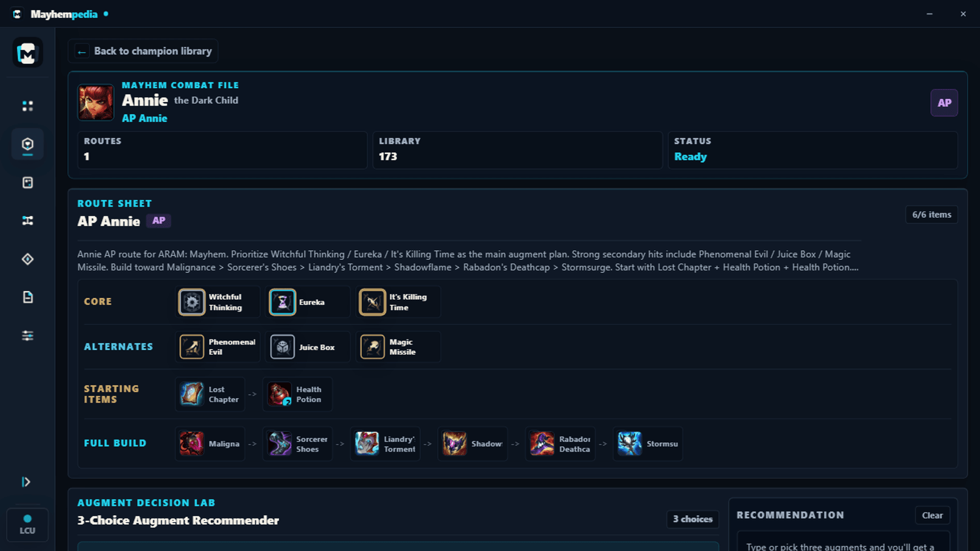Click the AP Annie route link
This screenshot has width=980, height=551.
(144, 118)
